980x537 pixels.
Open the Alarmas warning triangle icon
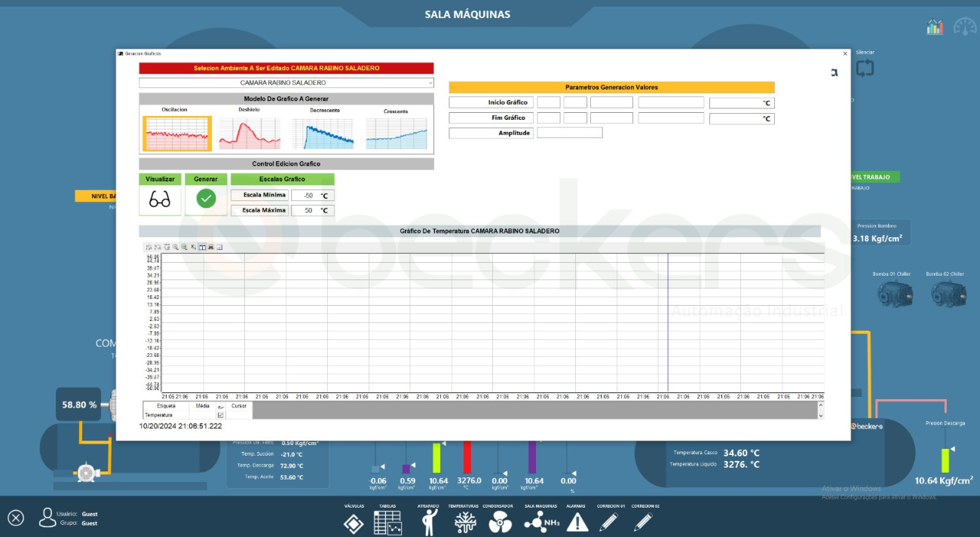[x=577, y=522]
